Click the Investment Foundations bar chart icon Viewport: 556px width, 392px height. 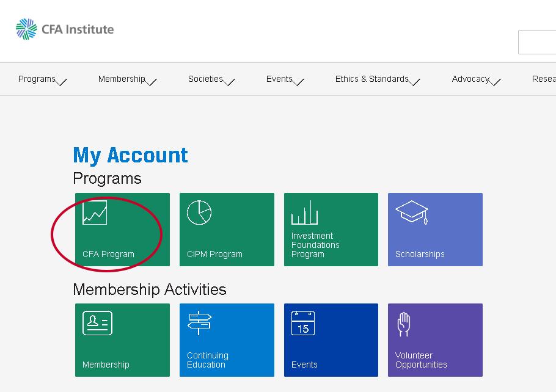click(304, 213)
